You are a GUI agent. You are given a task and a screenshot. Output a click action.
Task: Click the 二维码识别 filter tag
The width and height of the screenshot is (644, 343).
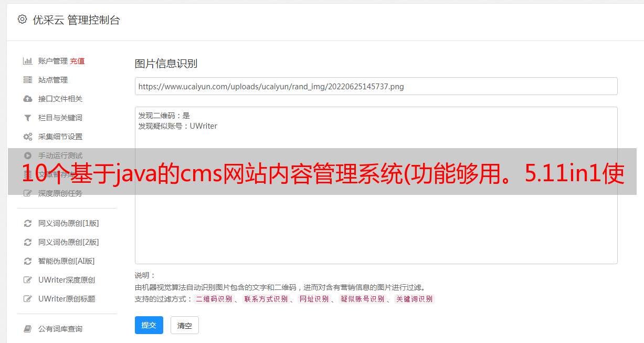[214, 299]
